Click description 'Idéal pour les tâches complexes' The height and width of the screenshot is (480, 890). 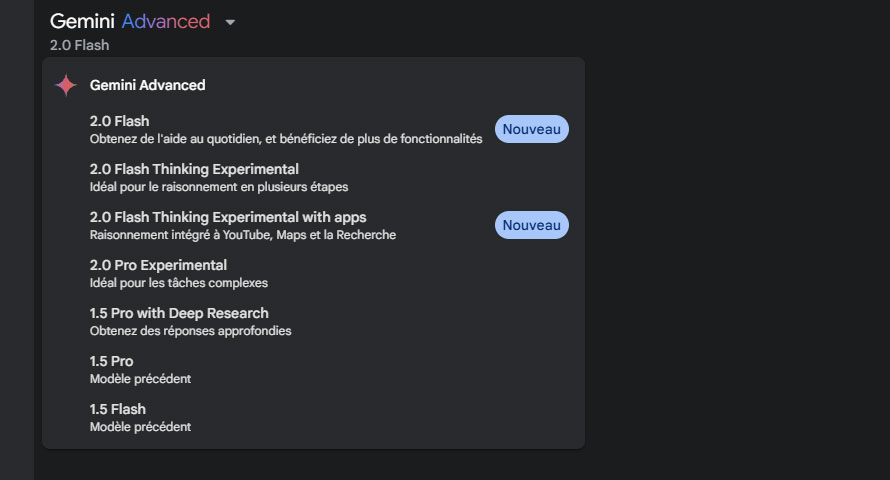click(x=179, y=283)
